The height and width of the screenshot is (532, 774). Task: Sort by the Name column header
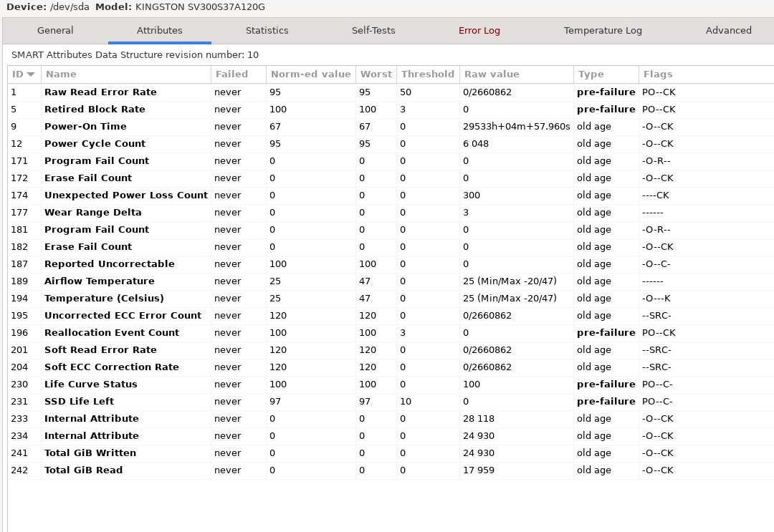point(126,74)
